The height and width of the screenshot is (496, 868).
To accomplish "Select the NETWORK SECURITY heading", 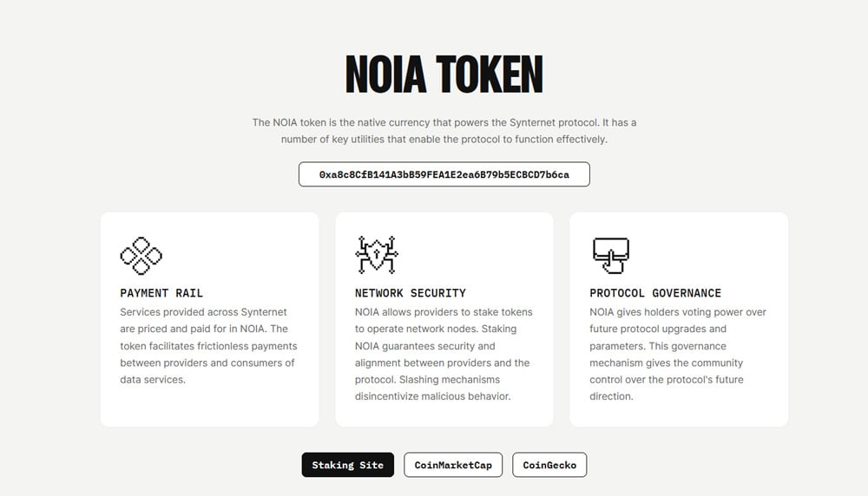I will (411, 293).
